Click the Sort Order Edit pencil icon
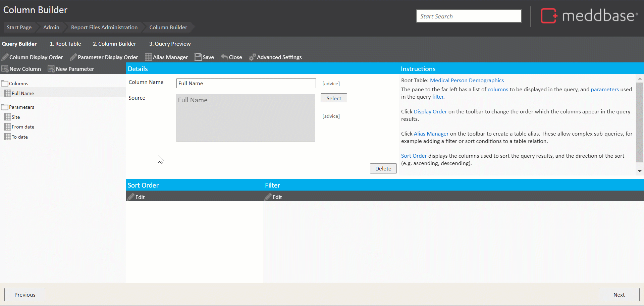644x306 pixels. tap(131, 197)
